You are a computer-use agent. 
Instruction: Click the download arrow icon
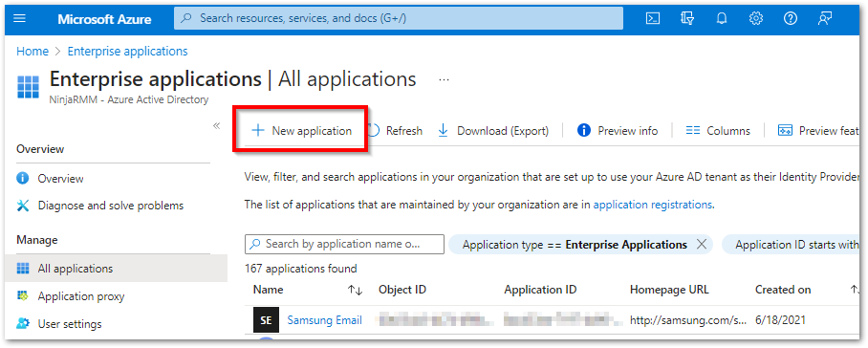pyautogui.click(x=443, y=131)
